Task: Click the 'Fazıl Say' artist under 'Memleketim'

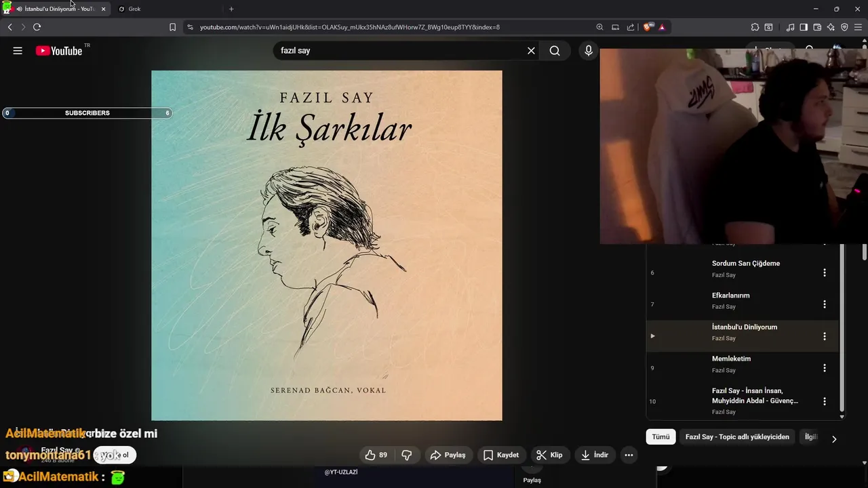Action: (724, 370)
